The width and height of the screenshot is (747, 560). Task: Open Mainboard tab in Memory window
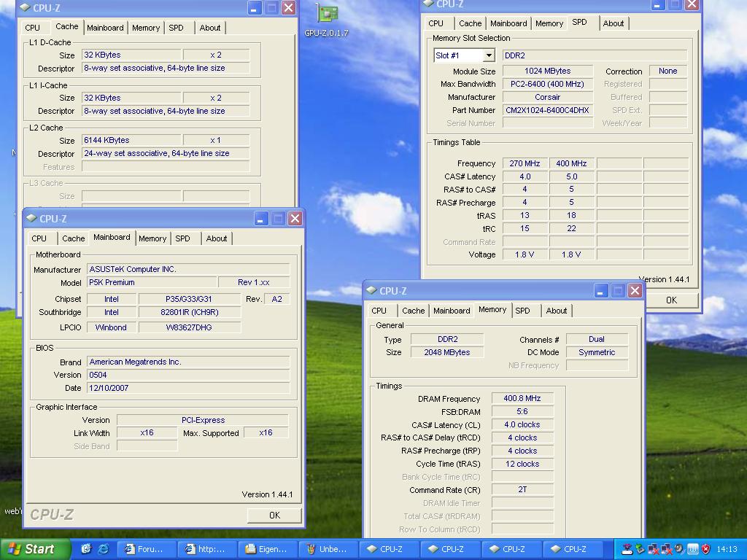click(x=452, y=311)
